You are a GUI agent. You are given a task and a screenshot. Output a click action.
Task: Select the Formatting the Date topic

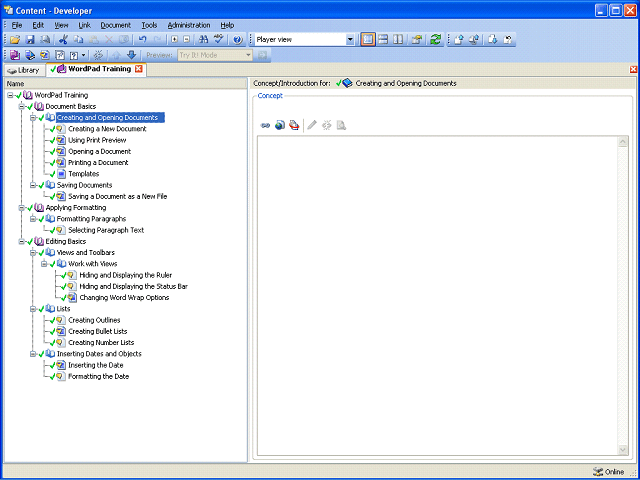pyautogui.click(x=98, y=377)
